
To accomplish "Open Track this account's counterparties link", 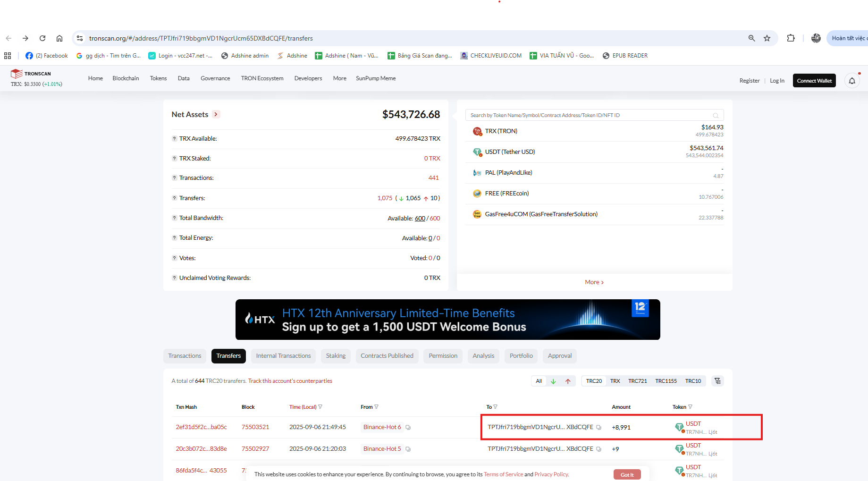I will tap(290, 381).
